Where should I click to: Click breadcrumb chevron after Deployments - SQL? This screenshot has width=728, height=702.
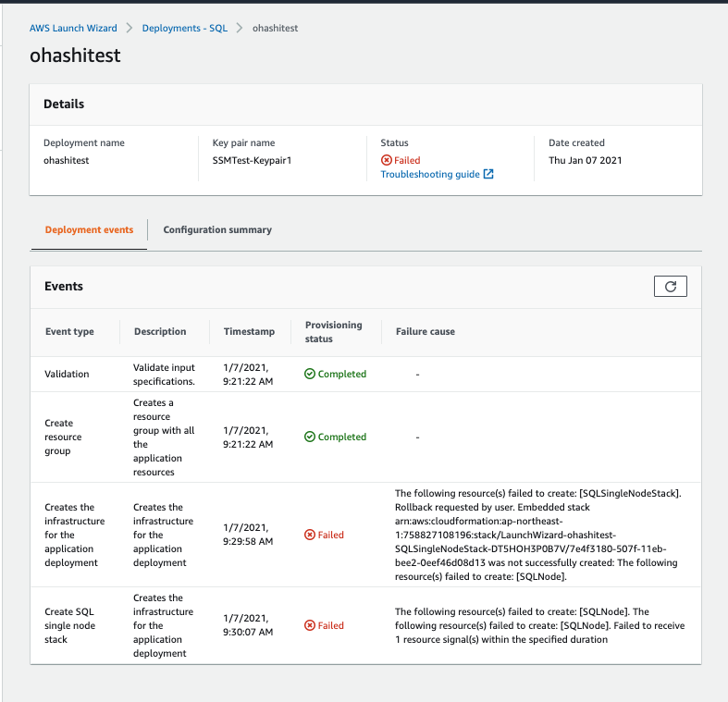[x=240, y=28]
